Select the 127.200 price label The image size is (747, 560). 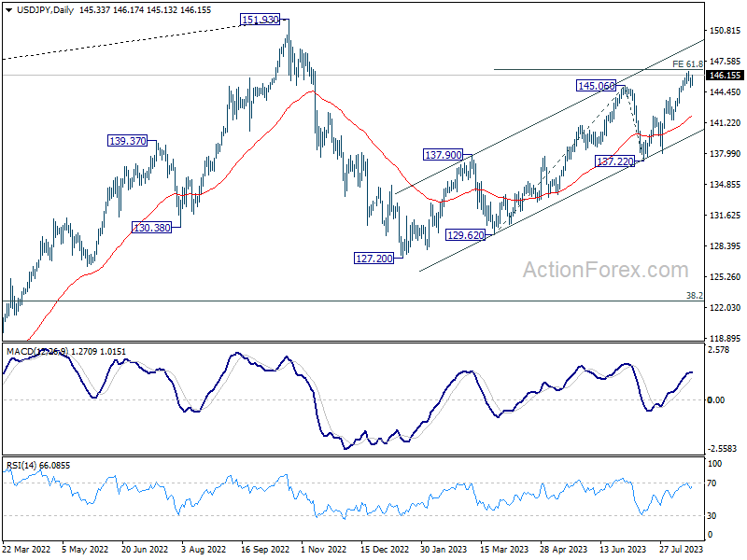point(374,259)
